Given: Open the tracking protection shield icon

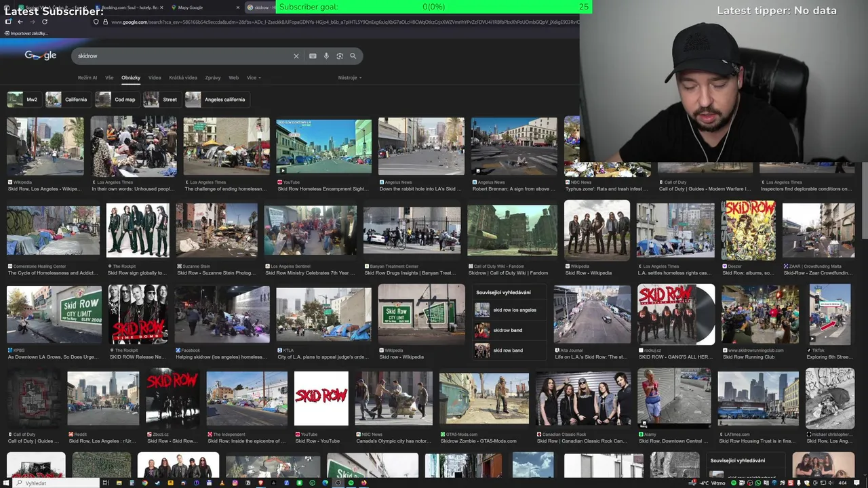Looking at the screenshot, I should click(96, 22).
